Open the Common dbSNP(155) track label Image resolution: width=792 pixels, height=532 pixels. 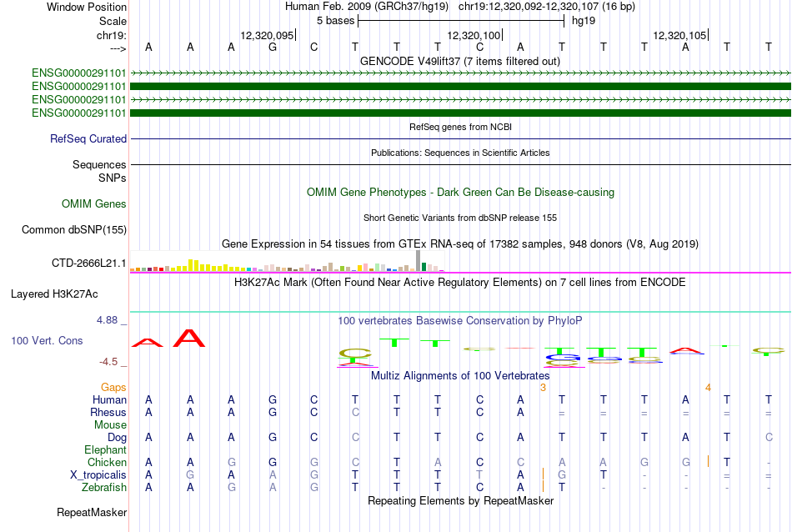73,230
